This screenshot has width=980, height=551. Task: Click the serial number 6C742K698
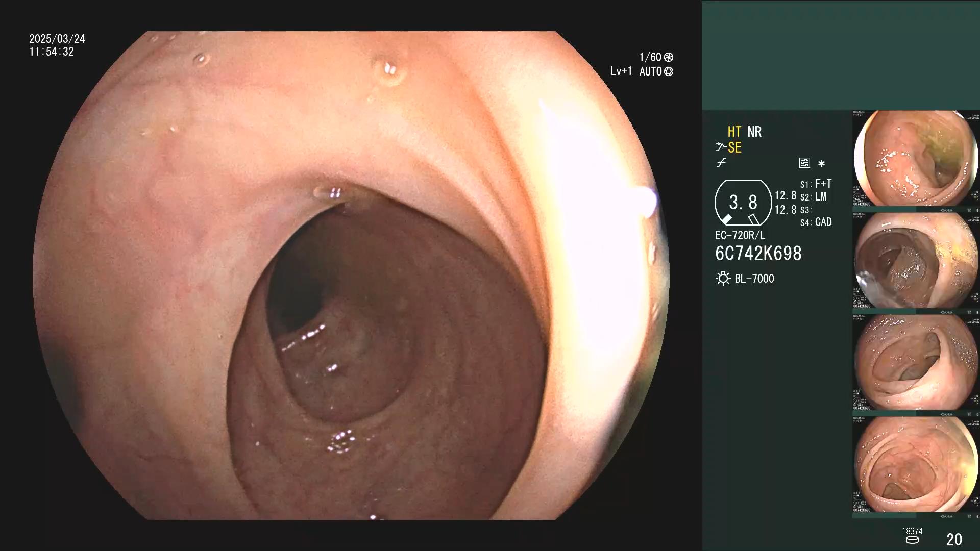point(758,254)
